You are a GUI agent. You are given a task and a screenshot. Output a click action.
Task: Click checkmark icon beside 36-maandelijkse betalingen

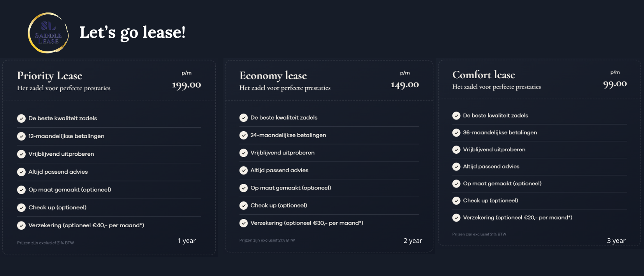(x=456, y=133)
